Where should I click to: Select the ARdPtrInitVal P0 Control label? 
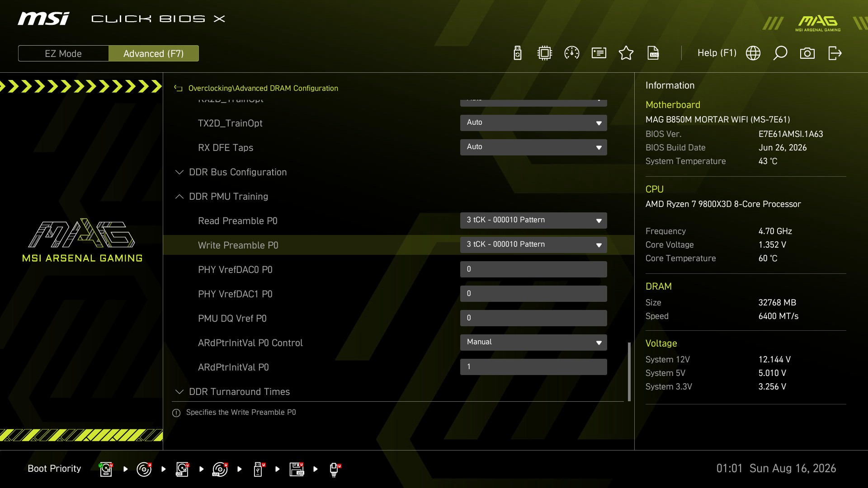(x=250, y=343)
